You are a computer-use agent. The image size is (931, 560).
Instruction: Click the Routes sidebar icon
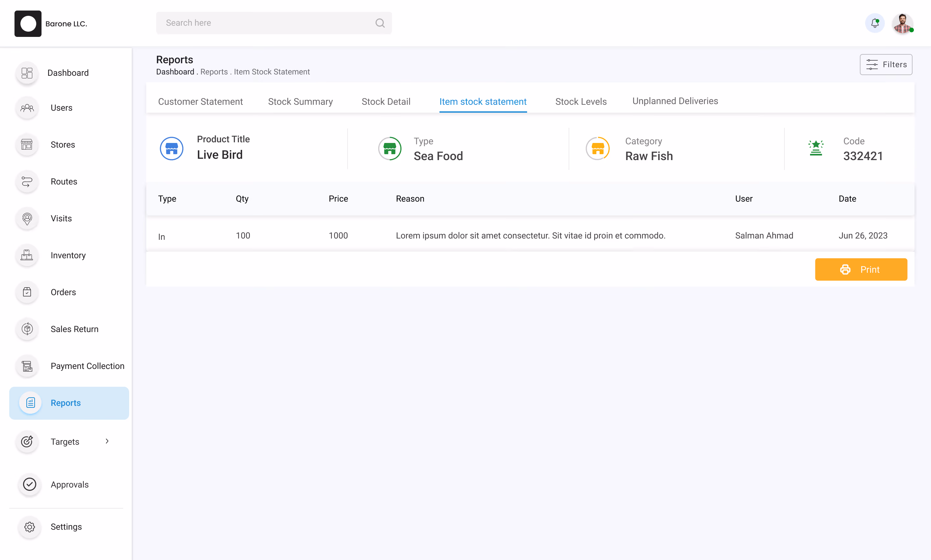point(27,182)
